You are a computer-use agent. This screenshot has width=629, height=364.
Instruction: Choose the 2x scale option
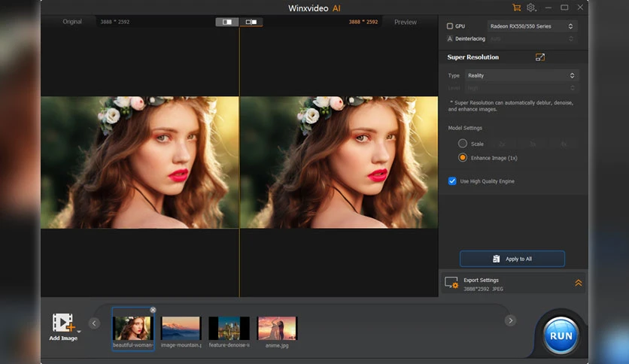(502, 144)
